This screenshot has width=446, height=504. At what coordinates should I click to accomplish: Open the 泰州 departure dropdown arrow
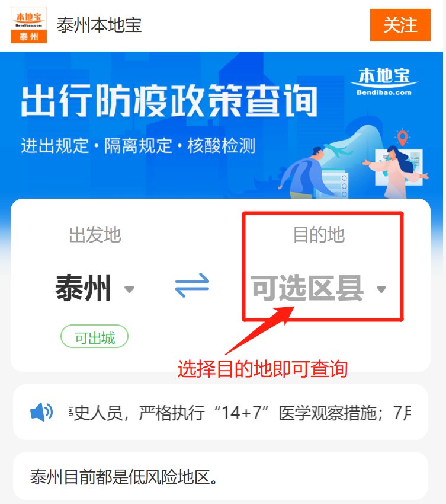click(129, 289)
